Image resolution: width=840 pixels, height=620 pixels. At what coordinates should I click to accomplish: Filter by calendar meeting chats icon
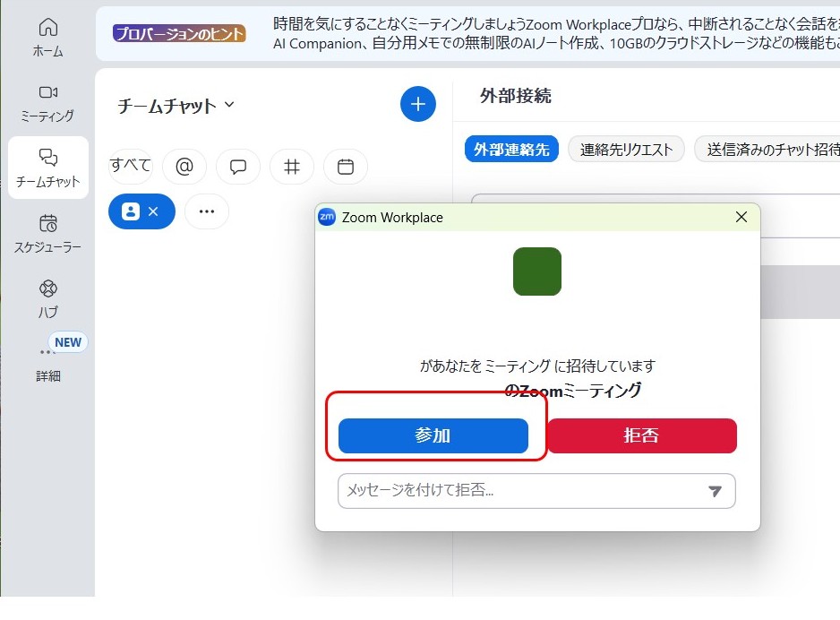[346, 167]
